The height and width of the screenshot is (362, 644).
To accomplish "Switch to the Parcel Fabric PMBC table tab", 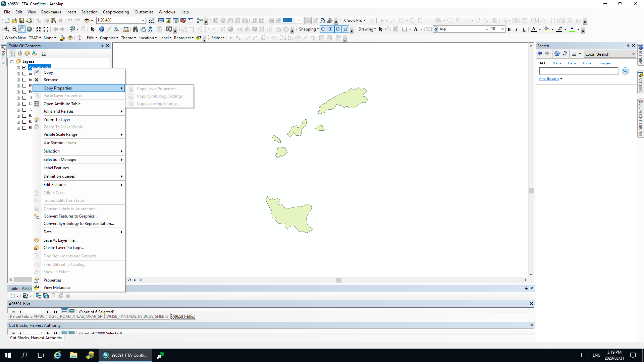I will pyautogui.click(x=27, y=316).
